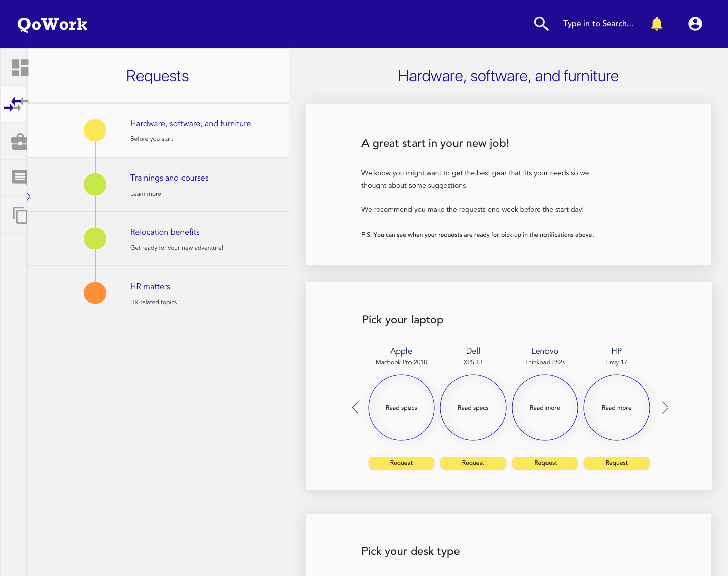Go to HR matters section

[150, 287]
